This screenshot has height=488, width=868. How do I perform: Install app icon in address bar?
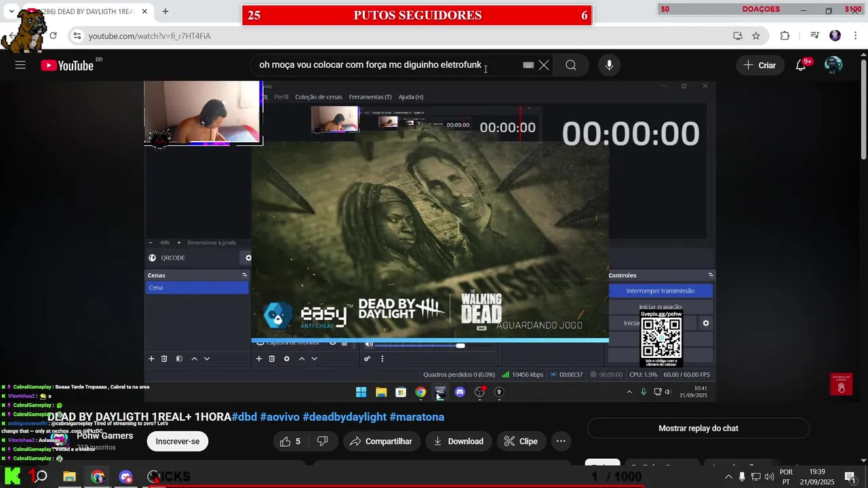(738, 35)
